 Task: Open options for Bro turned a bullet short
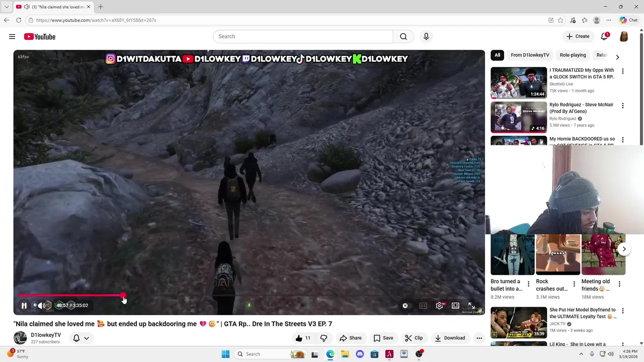[528, 284]
